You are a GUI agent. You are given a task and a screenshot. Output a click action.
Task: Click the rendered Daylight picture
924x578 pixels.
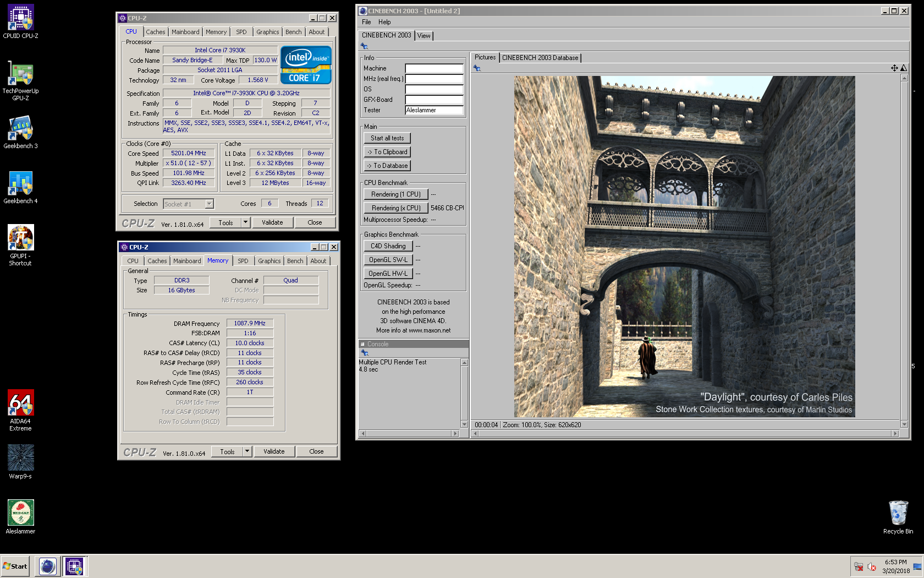684,247
